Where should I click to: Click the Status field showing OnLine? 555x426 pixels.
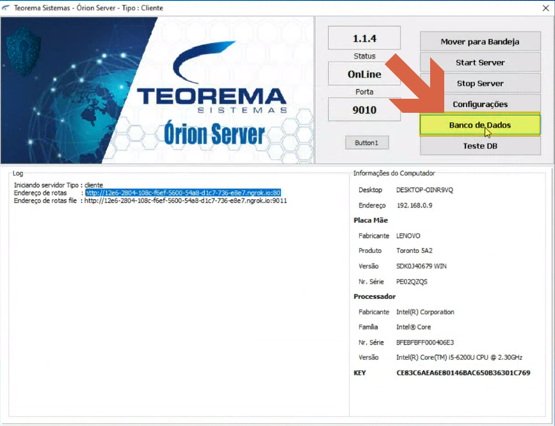pyautogui.click(x=364, y=74)
